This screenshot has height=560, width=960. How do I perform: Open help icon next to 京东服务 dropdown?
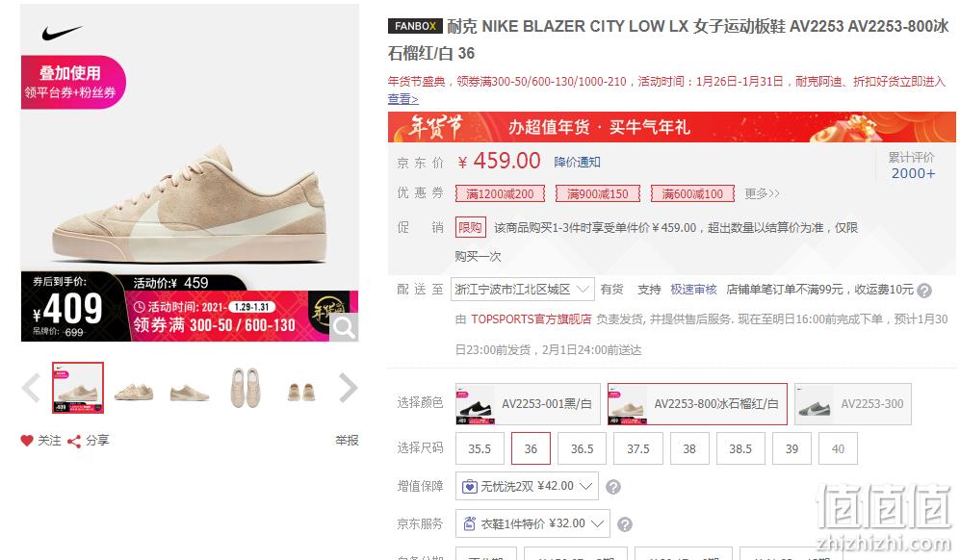(625, 524)
